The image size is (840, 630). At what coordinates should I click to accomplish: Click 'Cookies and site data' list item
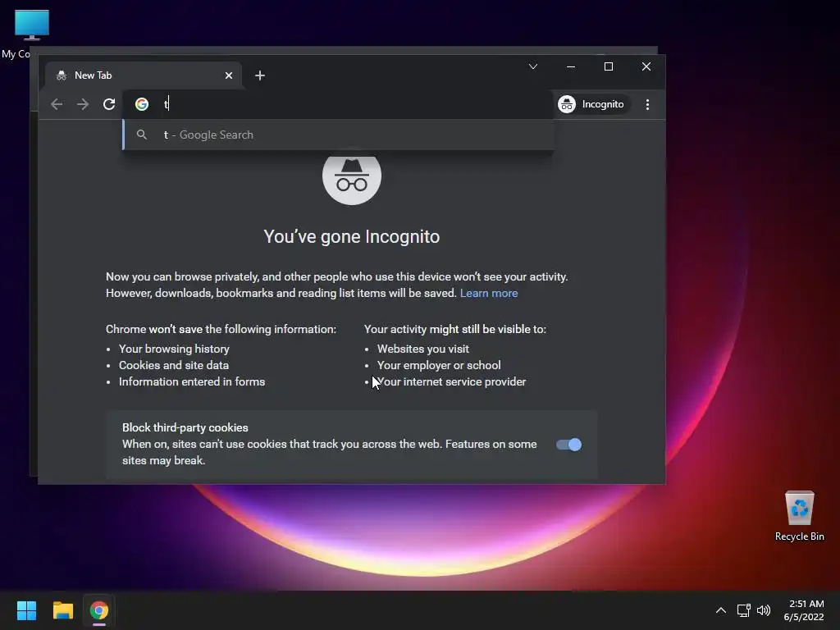click(x=174, y=365)
